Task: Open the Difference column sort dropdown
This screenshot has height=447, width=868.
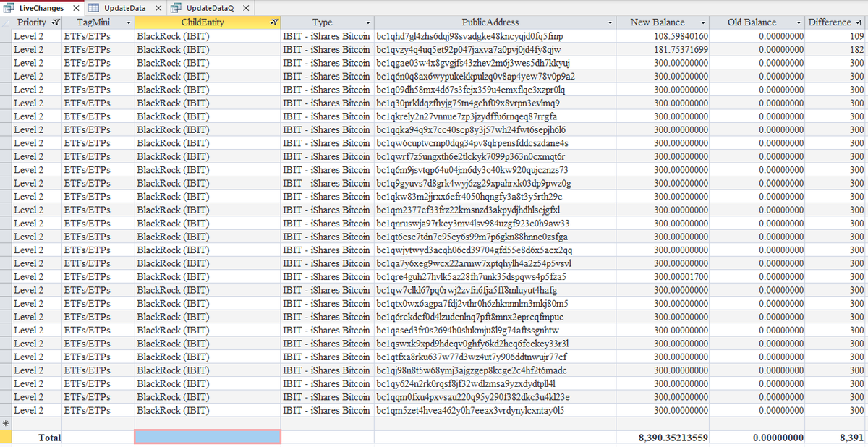Action: tap(859, 22)
